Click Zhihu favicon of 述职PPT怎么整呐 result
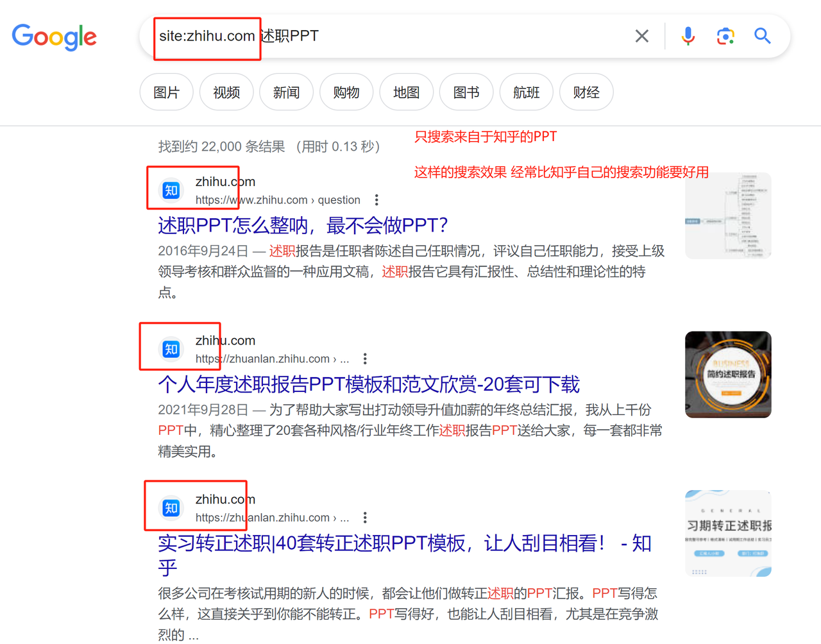This screenshot has height=644, width=821. click(171, 191)
